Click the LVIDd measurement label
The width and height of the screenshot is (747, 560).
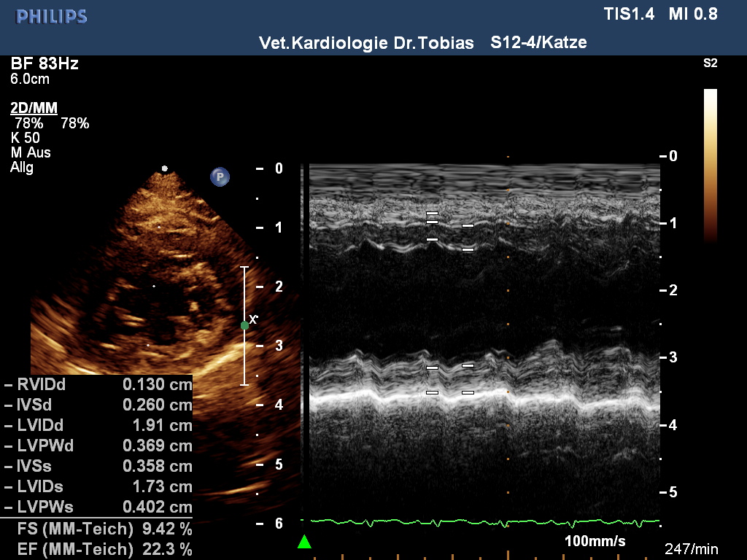click(x=49, y=425)
